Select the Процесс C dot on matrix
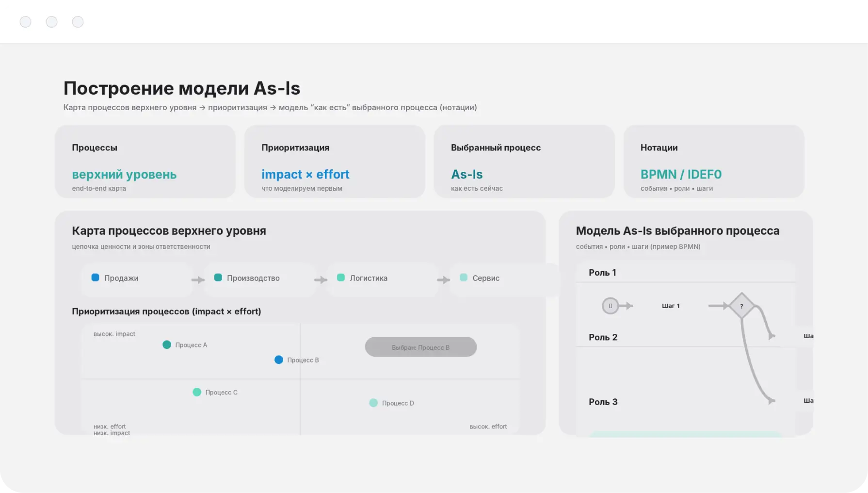 (x=197, y=392)
